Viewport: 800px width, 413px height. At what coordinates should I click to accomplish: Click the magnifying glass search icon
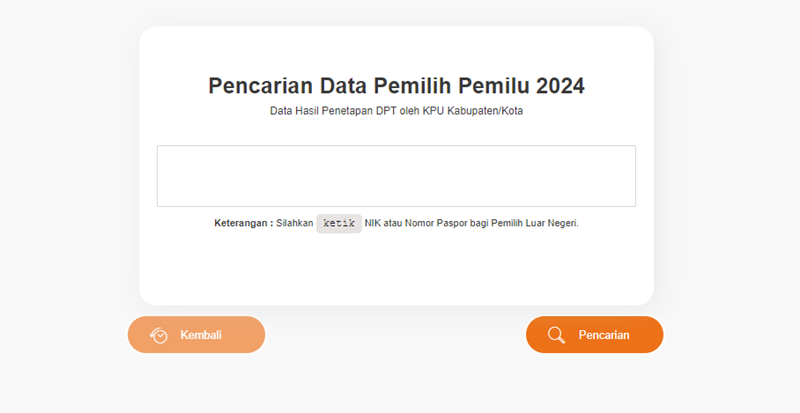(557, 335)
